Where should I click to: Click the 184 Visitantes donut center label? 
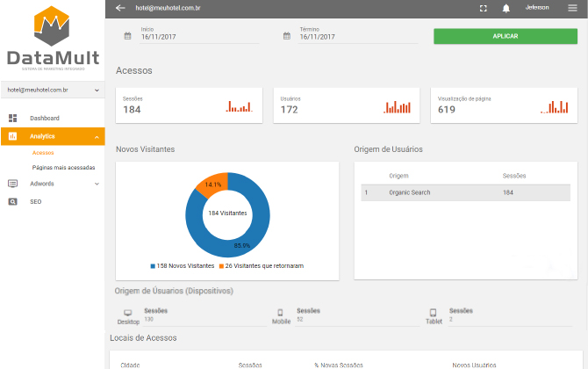[227, 213]
